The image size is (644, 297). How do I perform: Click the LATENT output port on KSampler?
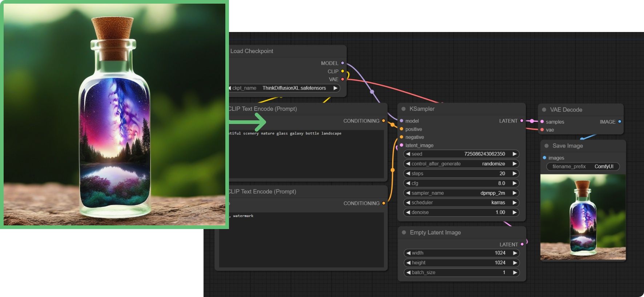tap(522, 121)
